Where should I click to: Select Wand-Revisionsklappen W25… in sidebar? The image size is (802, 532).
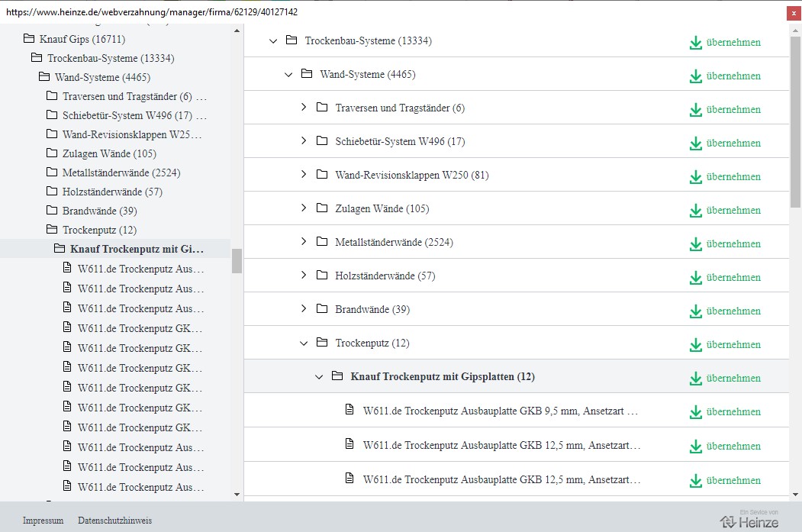tap(132, 134)
